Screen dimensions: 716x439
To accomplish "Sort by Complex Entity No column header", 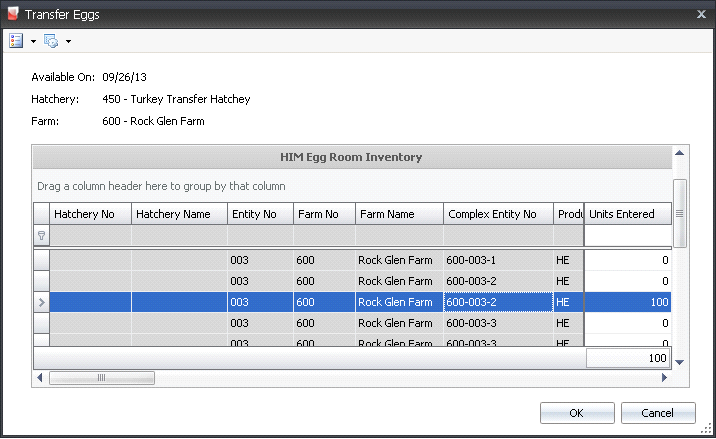I will (498, 214).
